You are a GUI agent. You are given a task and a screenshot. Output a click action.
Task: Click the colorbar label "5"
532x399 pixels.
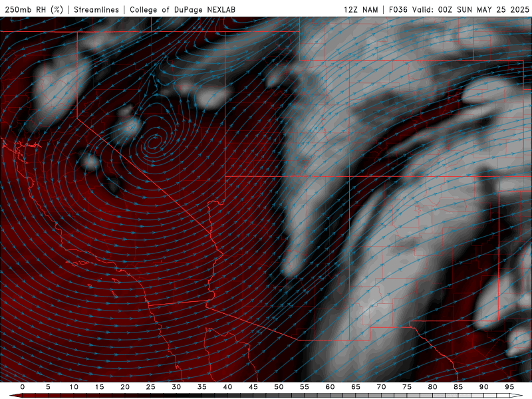48,387
